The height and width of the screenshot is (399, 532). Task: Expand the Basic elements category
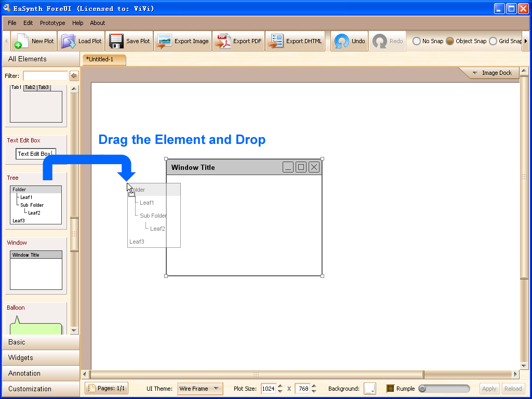pyautogui.click(x=40, y=342)
